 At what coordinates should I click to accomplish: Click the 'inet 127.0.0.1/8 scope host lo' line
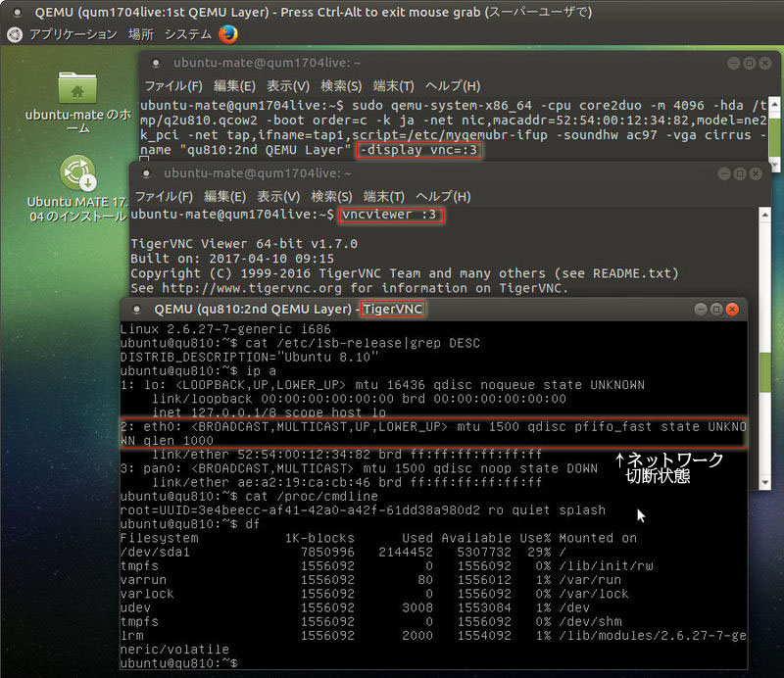[269, 412]
